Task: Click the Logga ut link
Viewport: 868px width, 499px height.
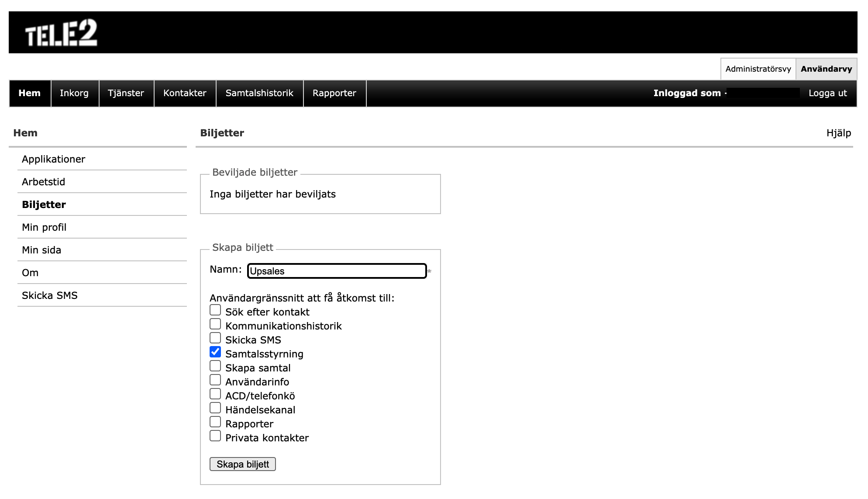Action: tap(827, 93)
